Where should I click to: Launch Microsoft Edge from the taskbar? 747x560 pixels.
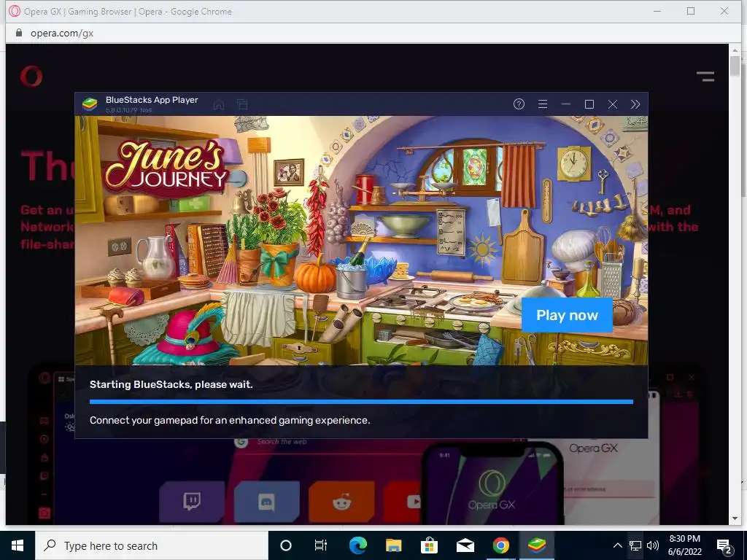click(x=357, y=545)
